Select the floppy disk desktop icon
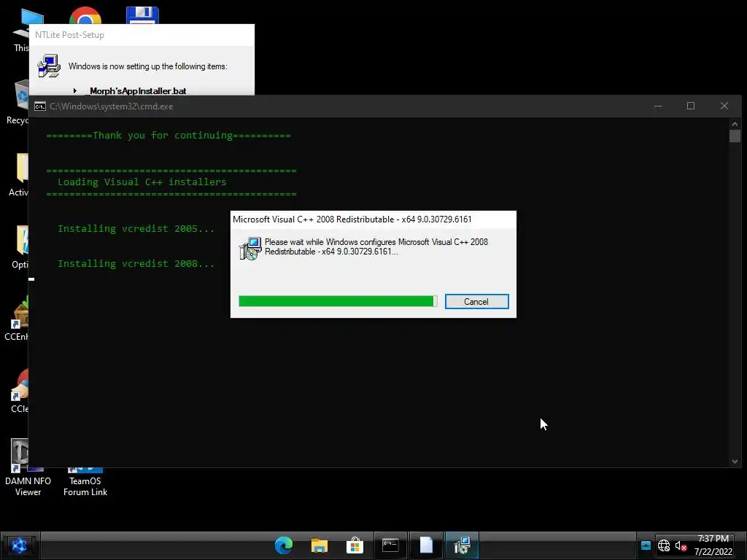747x560 pixels. (x=142, y=15)
